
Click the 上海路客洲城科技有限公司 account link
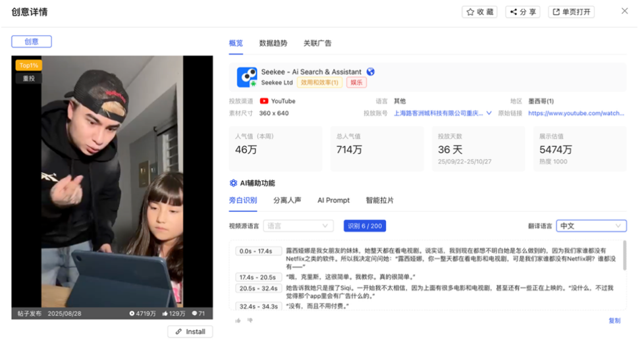(439, 113)
